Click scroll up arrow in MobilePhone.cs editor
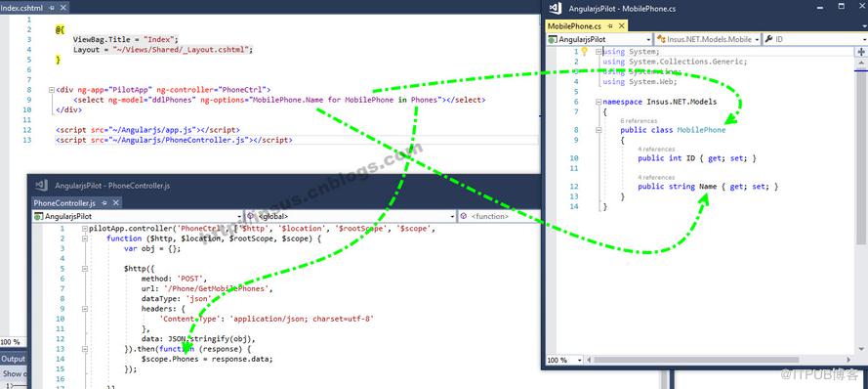Image resolution: width=868 pixels, height=389 pixels. [x=861, y=64]
